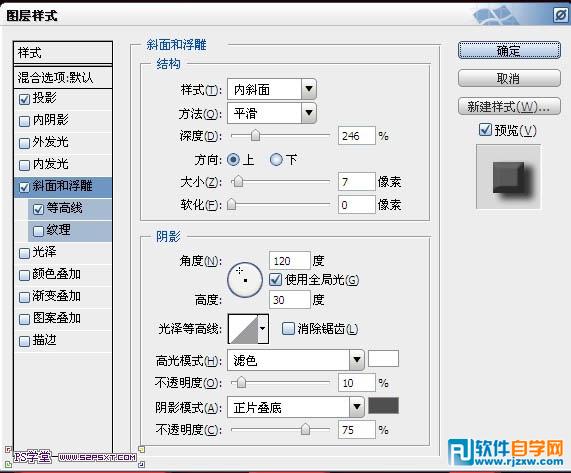Viewport: 571px width, 473px height.
Task: Open the 方法 平滑 dropdown
Action: coord(272,113)
